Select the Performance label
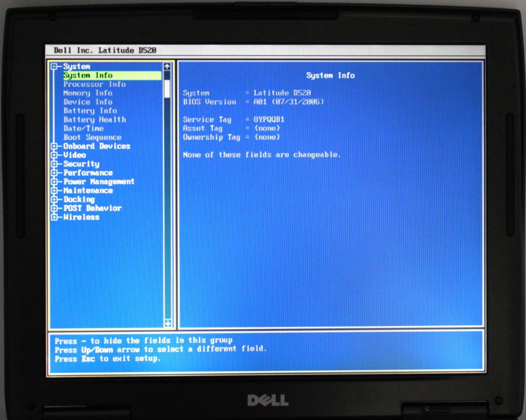Screen dimensions: 526x420 point(88,173)
